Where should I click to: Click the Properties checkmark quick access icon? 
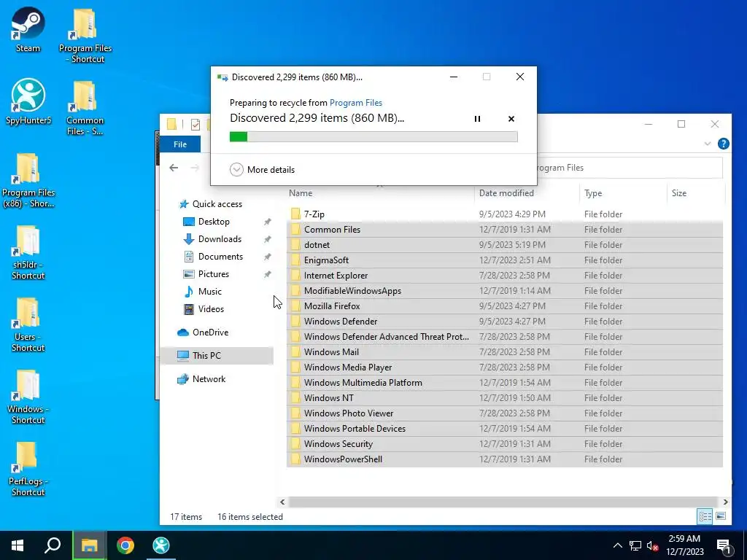point(196,124)
